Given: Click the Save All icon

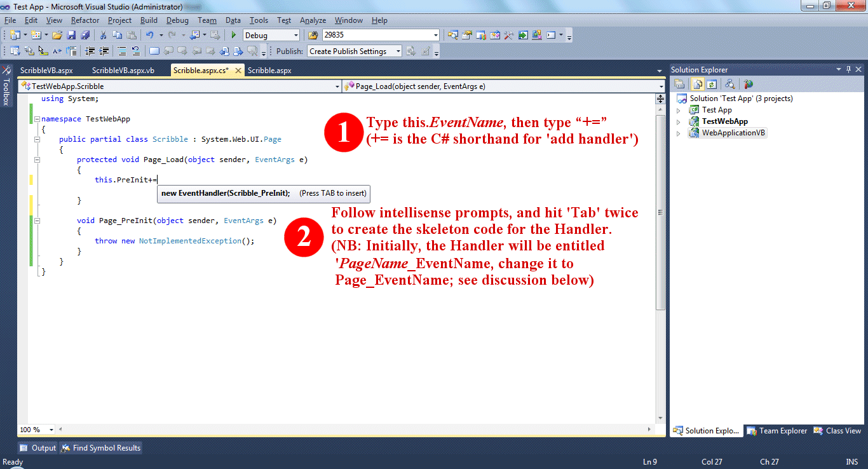Looking at the screenshot, I should pos(85,35).
